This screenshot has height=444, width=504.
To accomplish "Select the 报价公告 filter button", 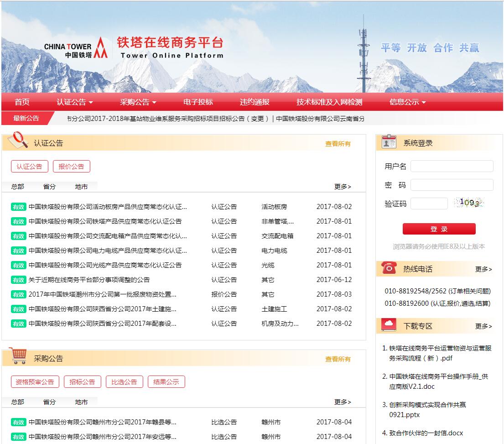I will tap(71, 167).
